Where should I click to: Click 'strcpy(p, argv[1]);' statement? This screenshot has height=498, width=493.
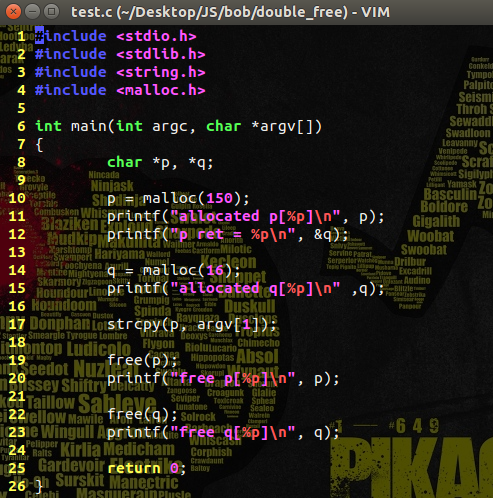coord(191,325)
